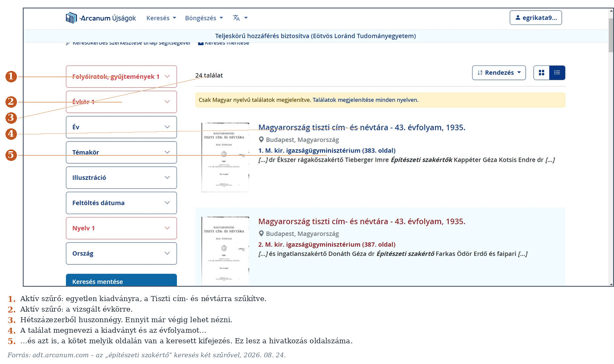Open page link 2. M. kir. igazságügyminisztérium (387. oldal)

tap(327, 244)
